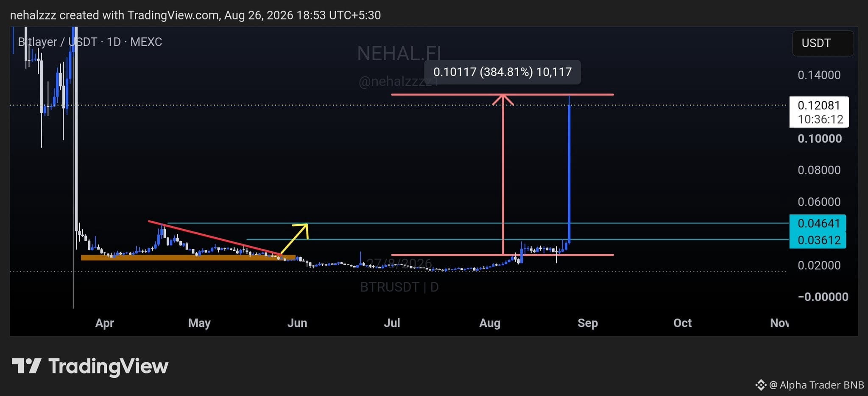Click the TradingView logo mark icon
Image resolution: width=868 pixels, height=396 pixels.
pos(26,366)
